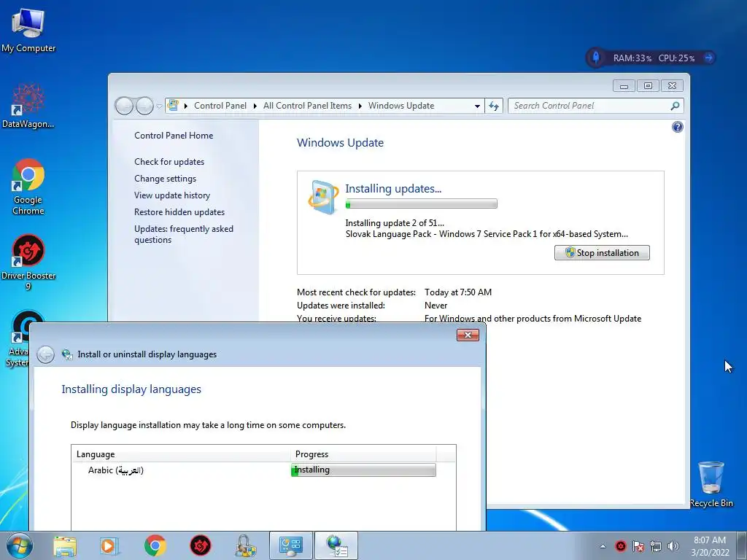Click the Arabic Installing progress bar
Screen dimensions: 747x560
coord(363,470)
